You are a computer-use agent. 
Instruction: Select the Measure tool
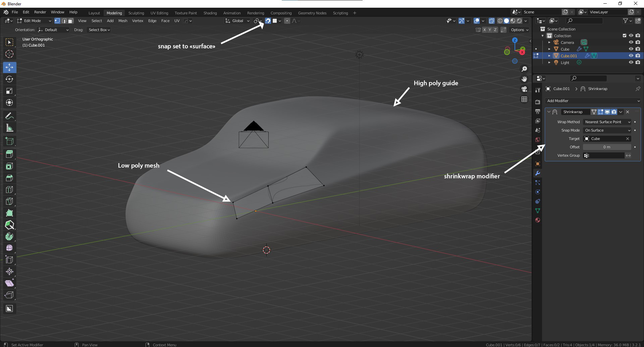pyautogui.click(x=9, y=128)
